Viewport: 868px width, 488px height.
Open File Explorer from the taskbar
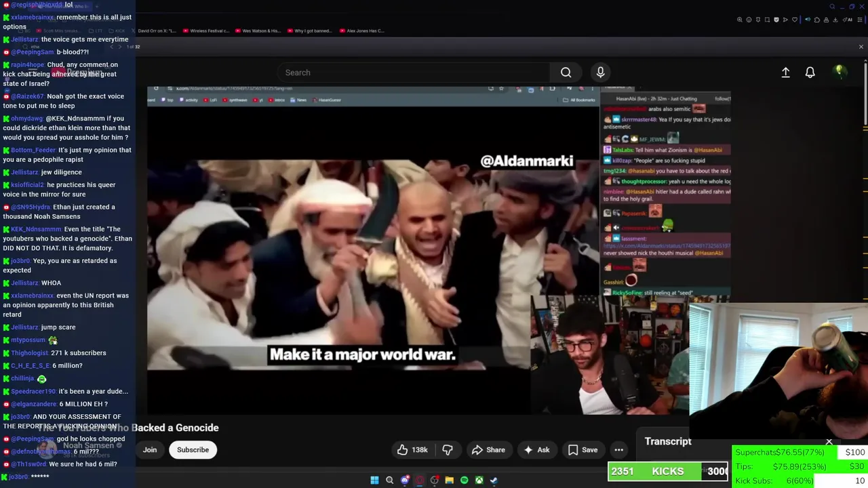tap(449, 481)
